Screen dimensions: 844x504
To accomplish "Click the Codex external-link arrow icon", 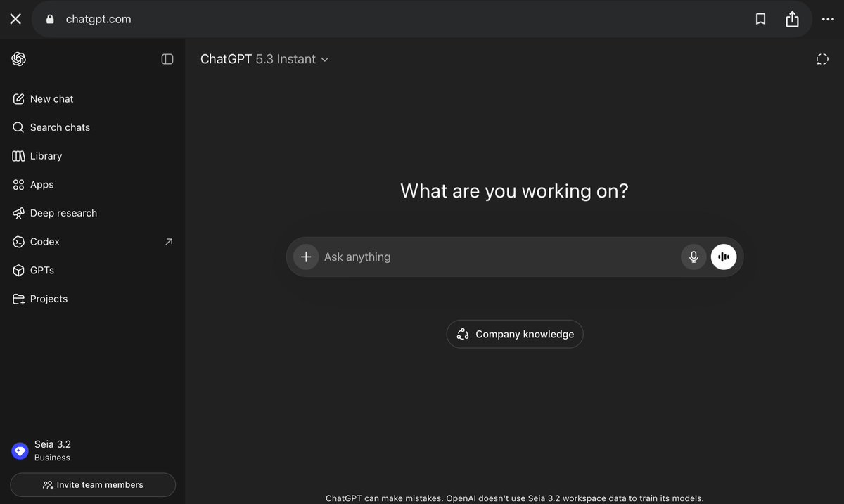I will (x=168, y=242).
